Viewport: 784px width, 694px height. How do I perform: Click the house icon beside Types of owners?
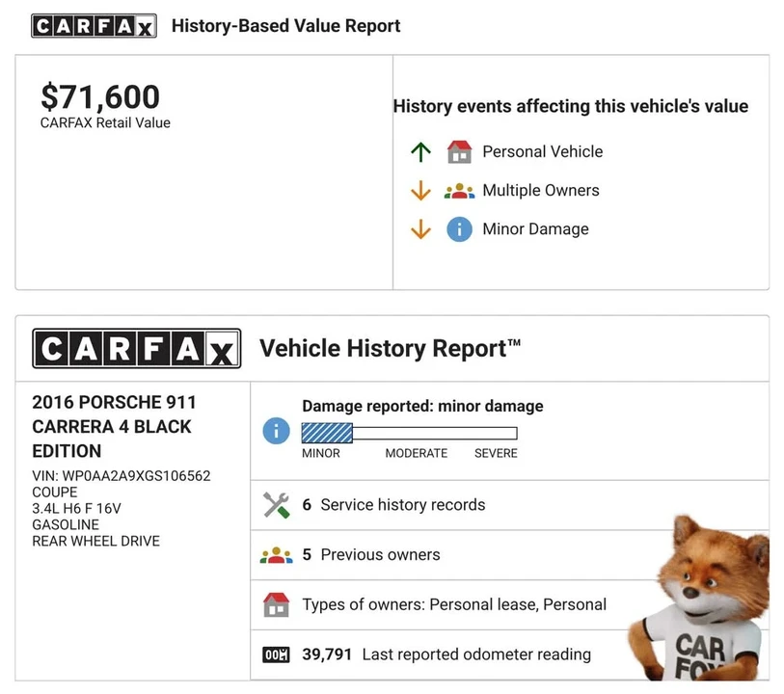276,604
